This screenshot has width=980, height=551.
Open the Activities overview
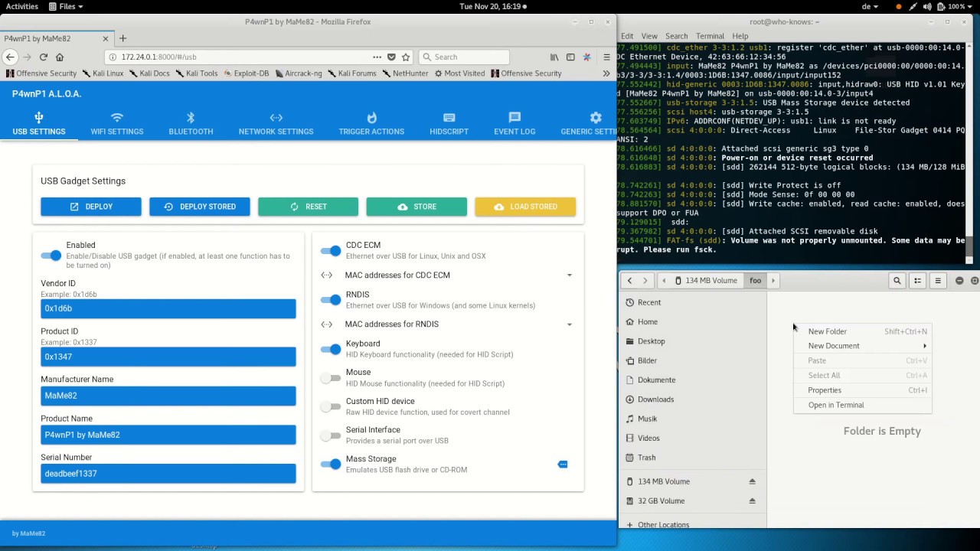pos(22,6)
